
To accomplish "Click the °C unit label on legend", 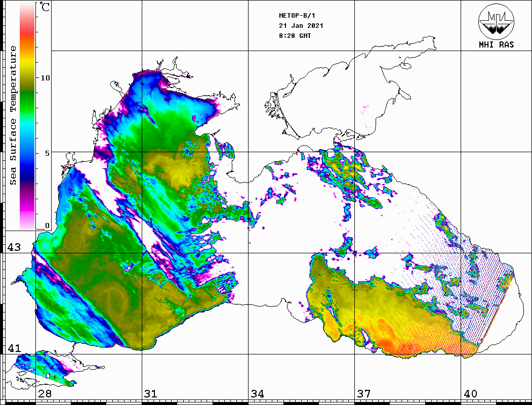I will point(45,7).
